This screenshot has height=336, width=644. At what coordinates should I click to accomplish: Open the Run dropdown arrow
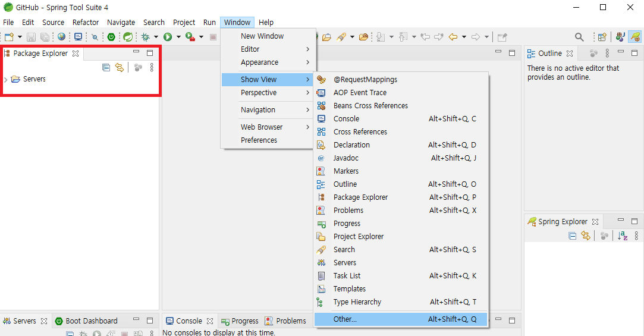pyautogui.click(x=178, y=37)
